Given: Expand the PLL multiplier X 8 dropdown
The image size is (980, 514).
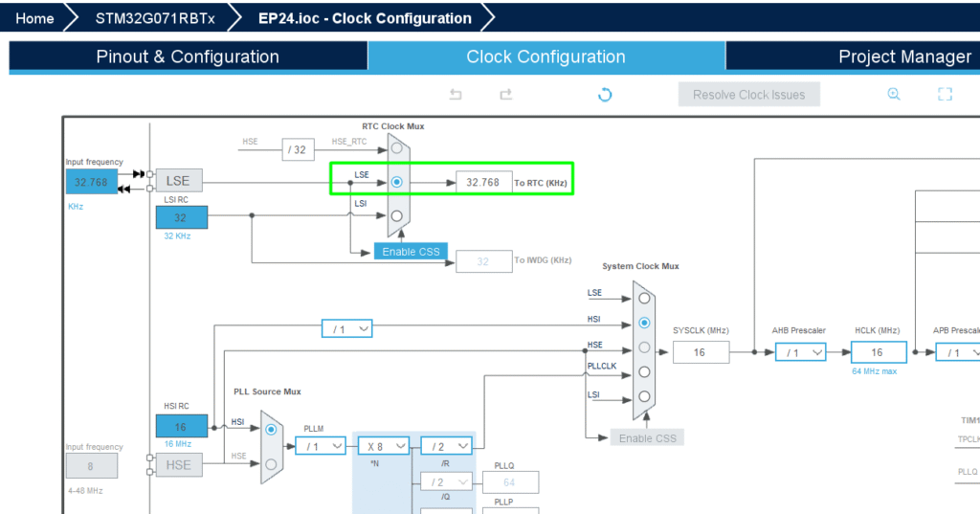Looking at the screenshot, I should pos(384,446).
